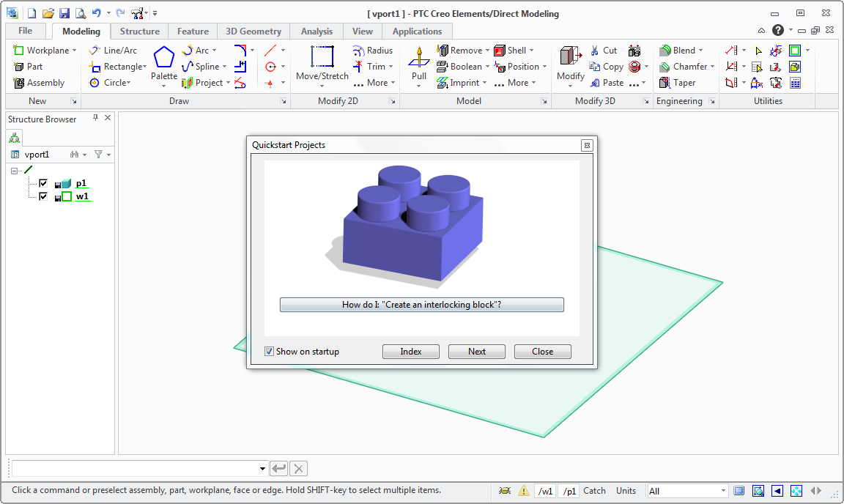The image size is (844, 504).
Task: Open the Workplane dropdown arrow
Action: 74,50
